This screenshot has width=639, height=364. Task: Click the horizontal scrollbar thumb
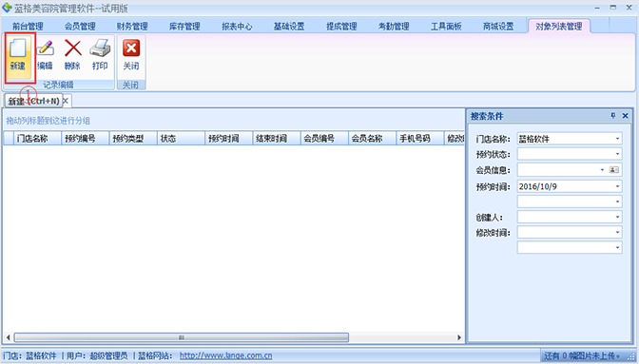click(x=182, y=337)
